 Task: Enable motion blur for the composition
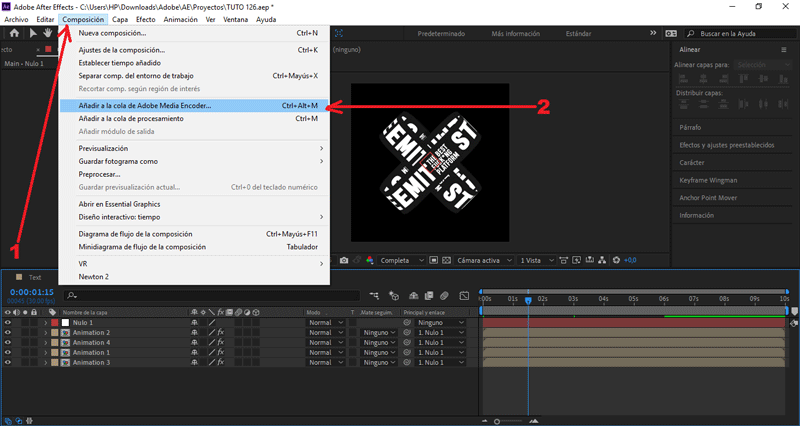click(x=444, y=295)
